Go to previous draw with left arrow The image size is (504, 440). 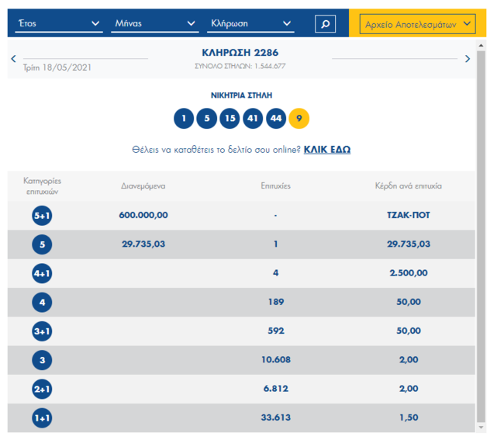click(13, 58)
